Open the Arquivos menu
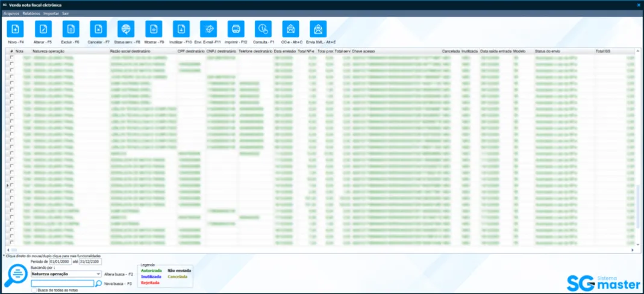 (11, 13)
